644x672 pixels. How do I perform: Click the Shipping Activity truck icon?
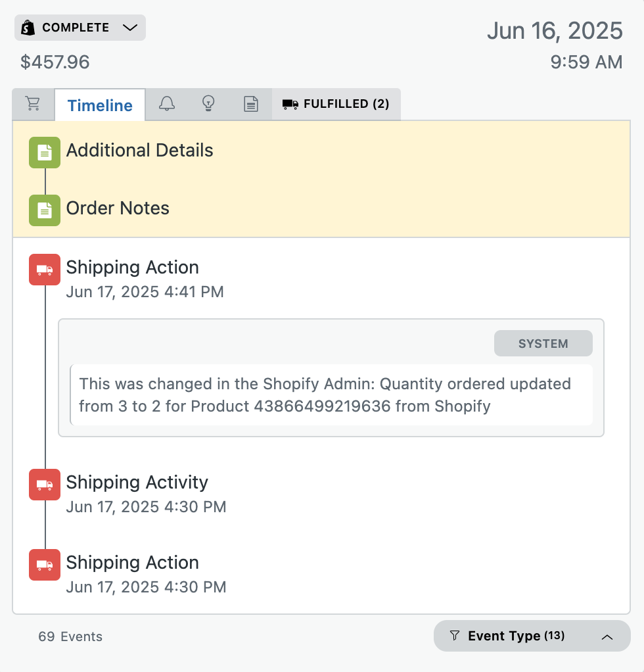(45, 485)
